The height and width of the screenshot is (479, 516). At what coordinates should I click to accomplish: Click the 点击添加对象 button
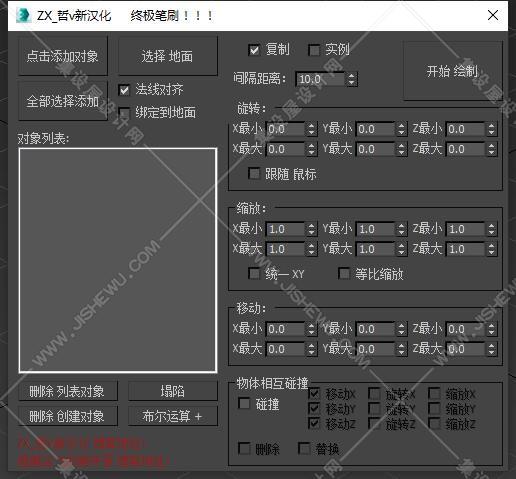tap(63, 56)
